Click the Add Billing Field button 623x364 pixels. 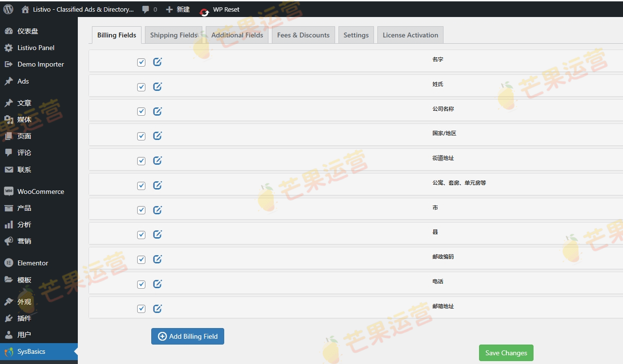pos(187,336)
